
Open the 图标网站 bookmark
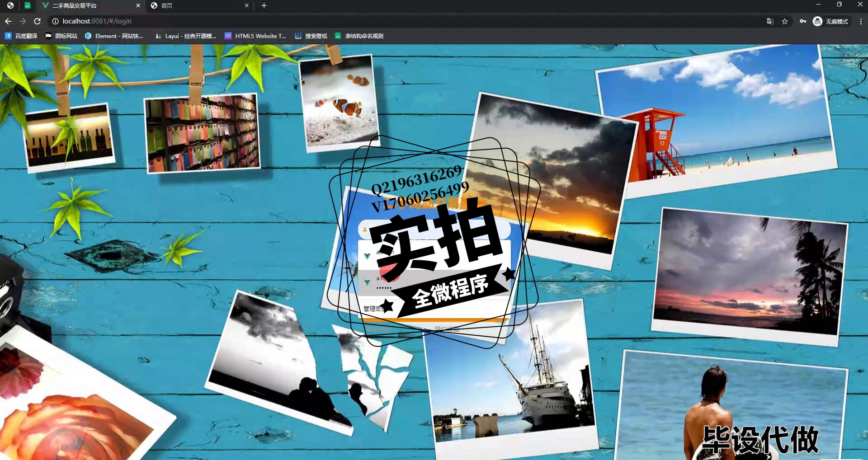coord(61,36)
